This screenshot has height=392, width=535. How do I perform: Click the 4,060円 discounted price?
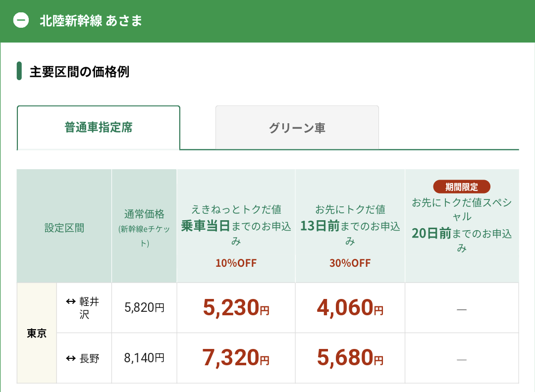[x=350, y=307]
